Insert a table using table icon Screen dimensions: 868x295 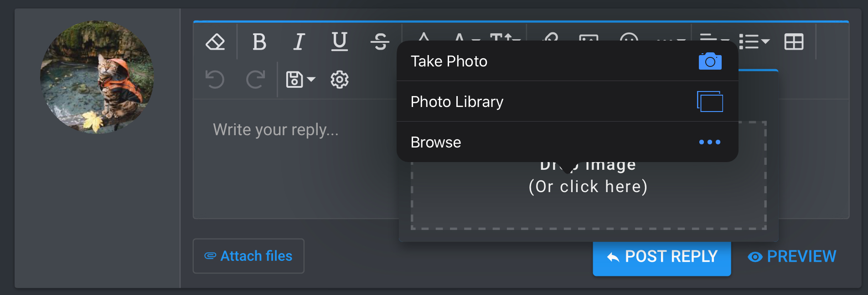click(794, 42)
